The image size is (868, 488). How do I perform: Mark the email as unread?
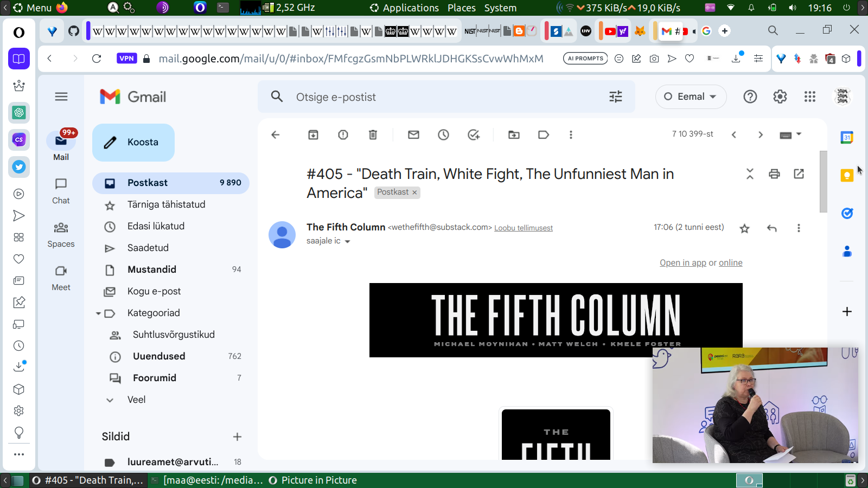[x=414, y=135]
